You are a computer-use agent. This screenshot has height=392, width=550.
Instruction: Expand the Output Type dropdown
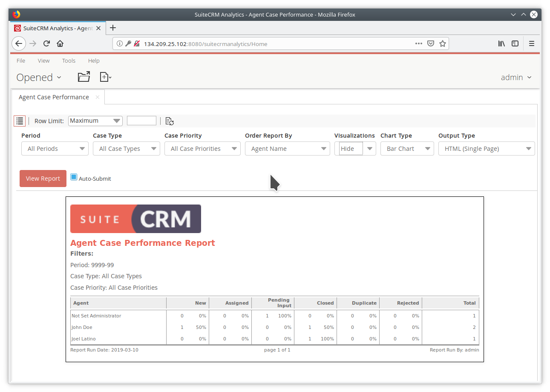click(x=487, y=148)
